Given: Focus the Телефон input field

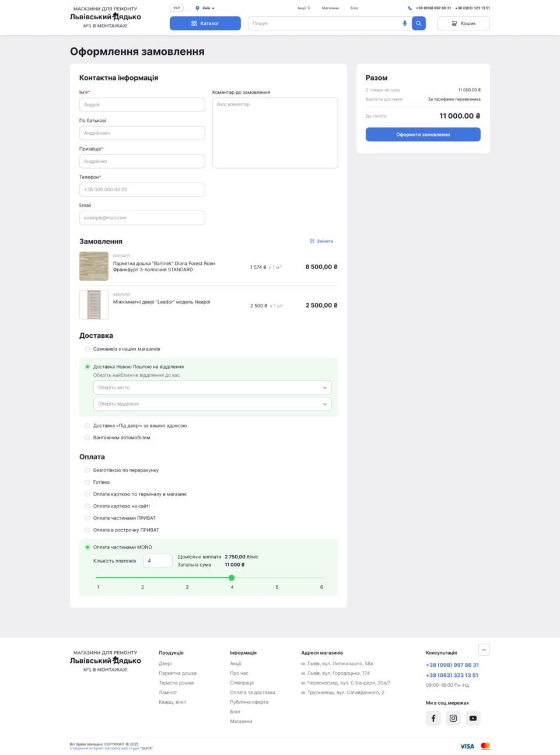Looking at the screenshot, I should 142,190.
